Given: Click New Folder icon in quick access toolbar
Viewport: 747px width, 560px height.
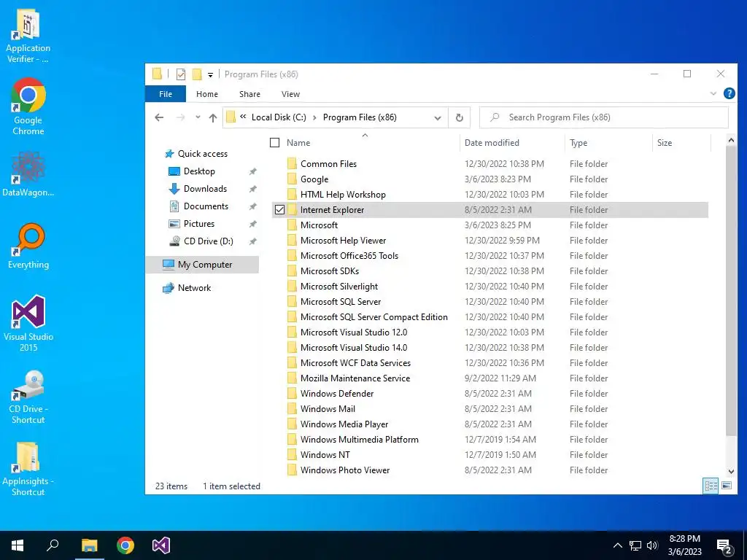Looking at the screenshot, I should 197,74.
